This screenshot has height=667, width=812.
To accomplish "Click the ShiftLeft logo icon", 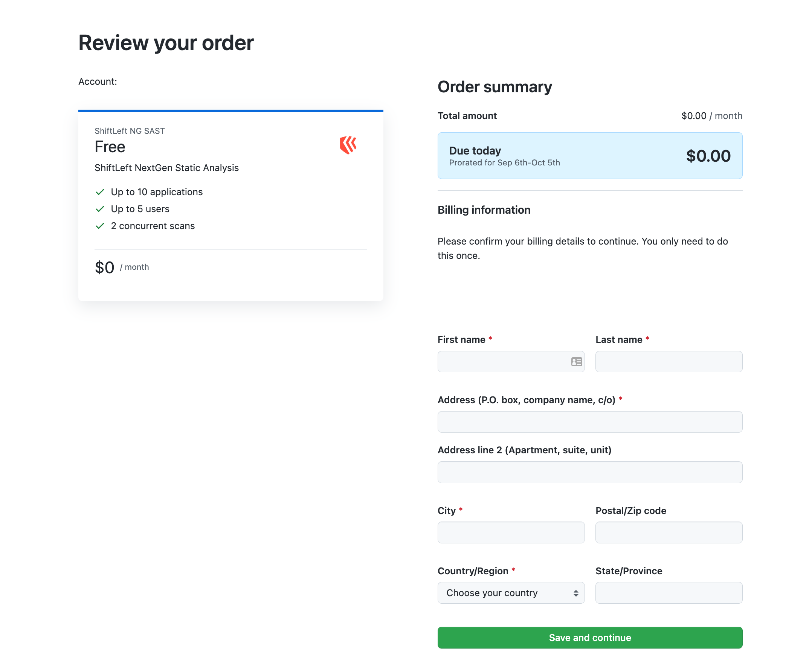I will [x=348, y=145].
